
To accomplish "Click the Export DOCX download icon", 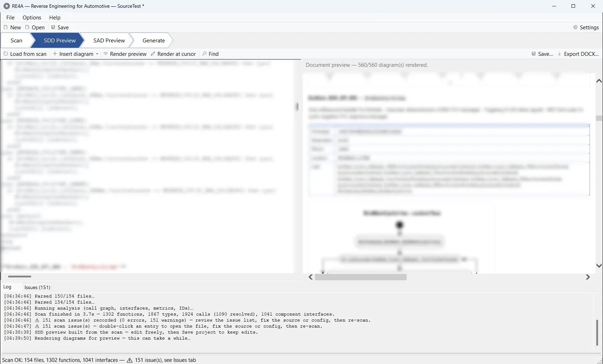I will pos(559,54).
